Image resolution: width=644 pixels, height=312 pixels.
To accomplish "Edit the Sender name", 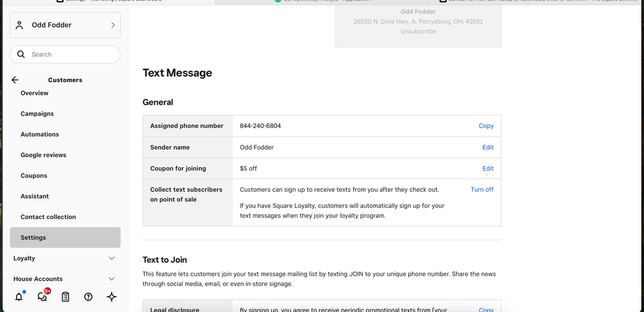I will pos(488,147).
